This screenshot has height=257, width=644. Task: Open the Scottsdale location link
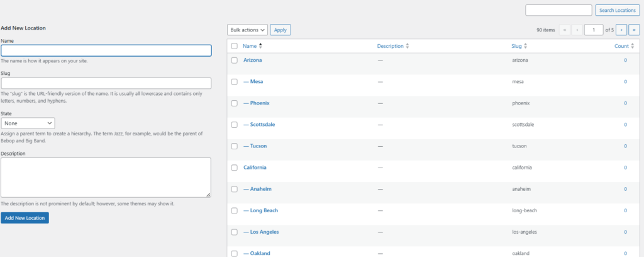[x=259, y=125]
